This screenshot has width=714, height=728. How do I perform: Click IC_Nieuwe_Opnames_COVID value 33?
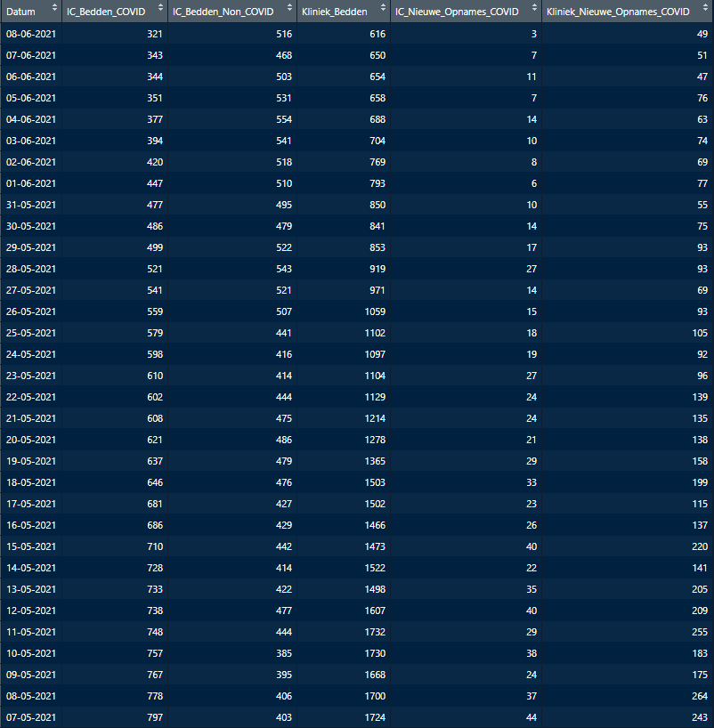pyautogui.click(x=531, y=482)
